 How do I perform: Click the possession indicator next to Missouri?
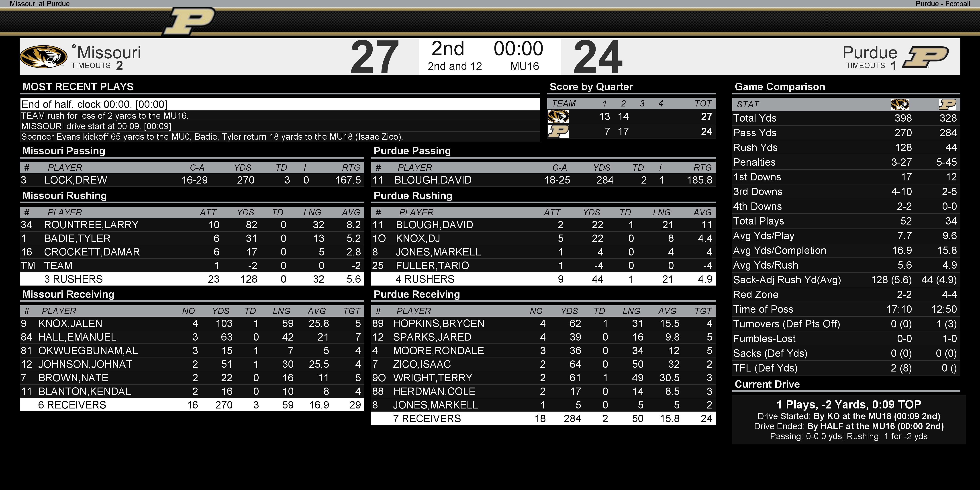tap(74, 46)
